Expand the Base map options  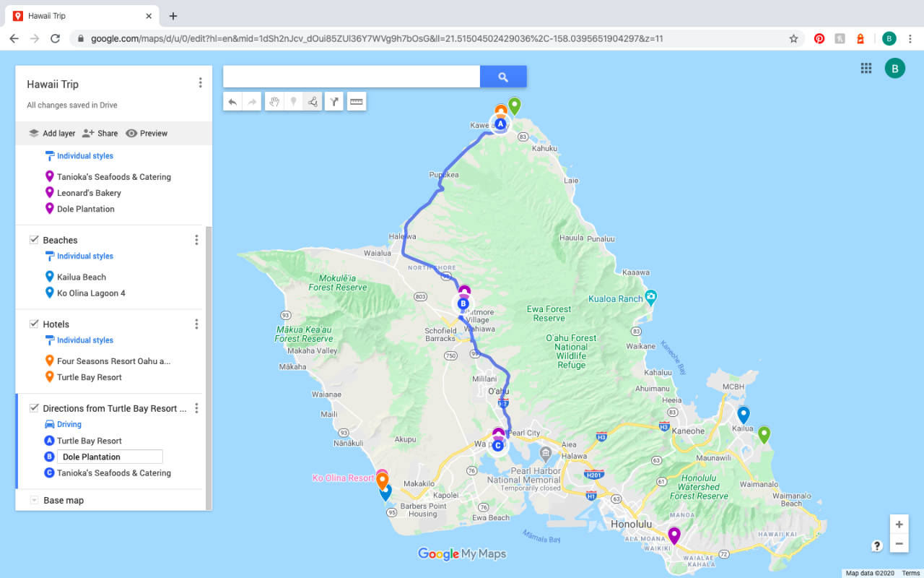(34, 500)
